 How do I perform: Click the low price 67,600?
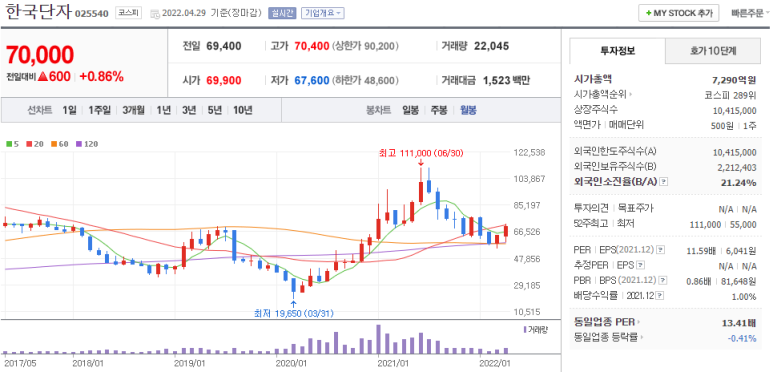pyautogui.click(x=312, y=80)
